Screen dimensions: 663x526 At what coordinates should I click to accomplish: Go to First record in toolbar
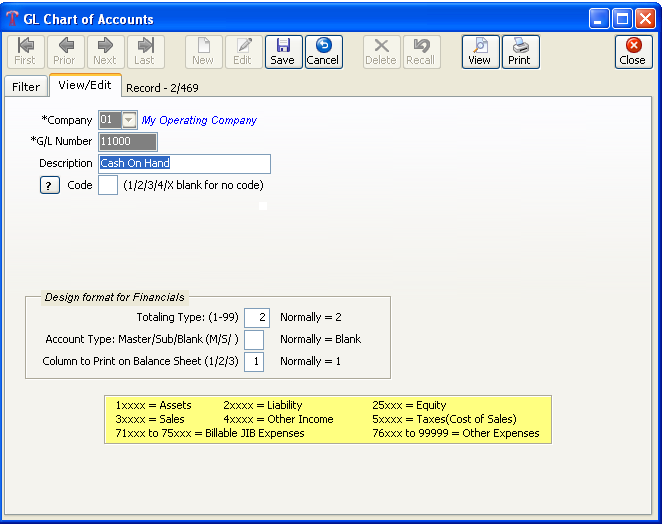click(x=25, y=52)
